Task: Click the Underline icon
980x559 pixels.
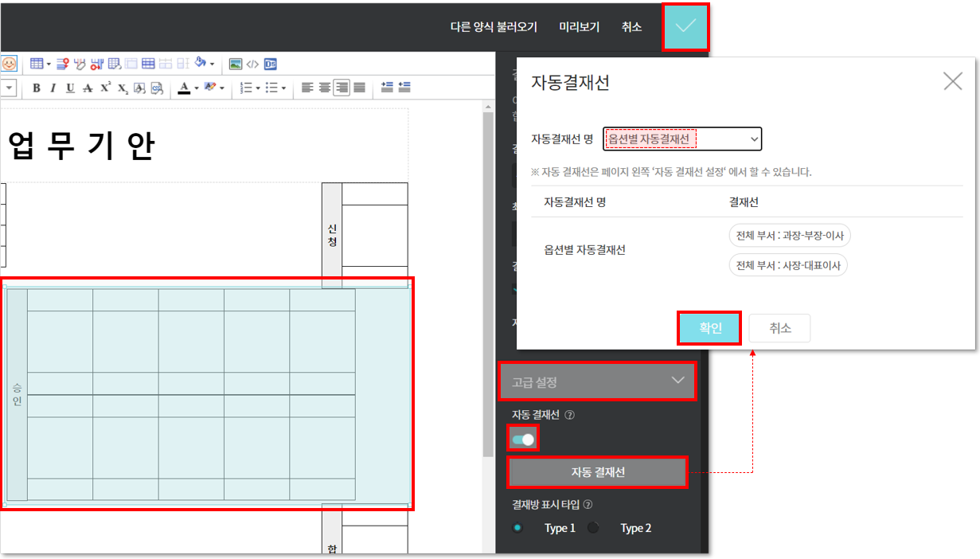Action: pos(70,88)
